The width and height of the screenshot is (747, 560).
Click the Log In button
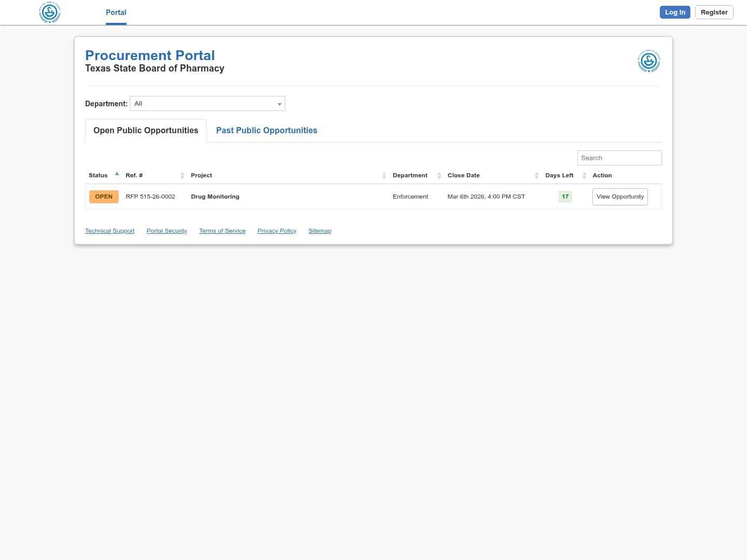point(675,12)
